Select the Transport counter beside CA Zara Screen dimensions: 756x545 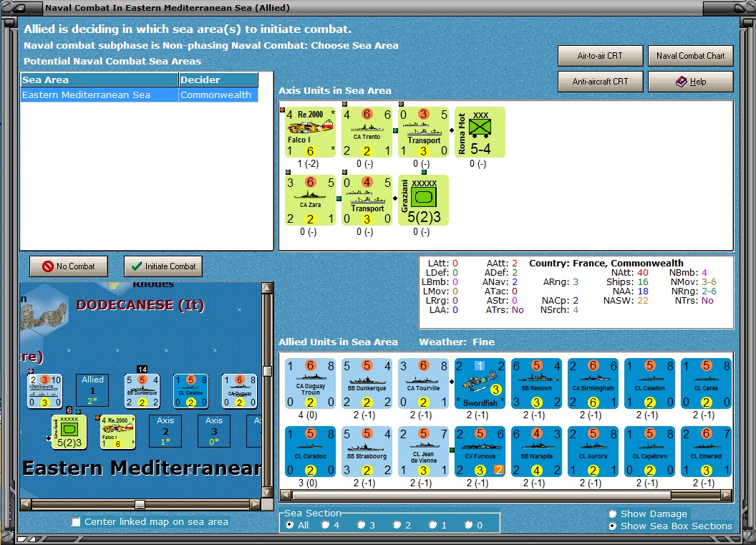coord(367,200)
